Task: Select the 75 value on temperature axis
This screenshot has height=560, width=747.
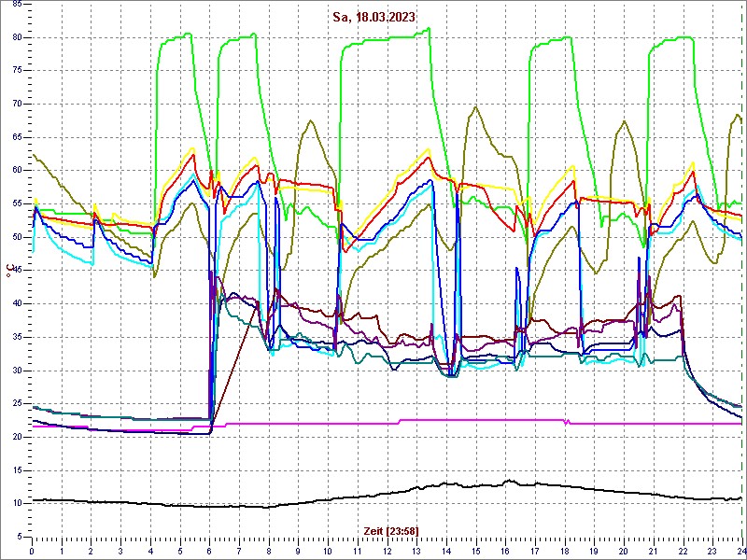Action: pyautogui.click(x=17, y=71)
